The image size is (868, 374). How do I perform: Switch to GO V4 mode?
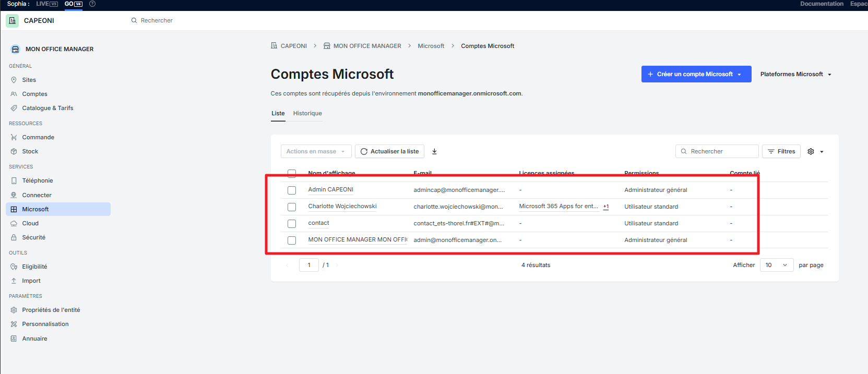tap(74, 4)
